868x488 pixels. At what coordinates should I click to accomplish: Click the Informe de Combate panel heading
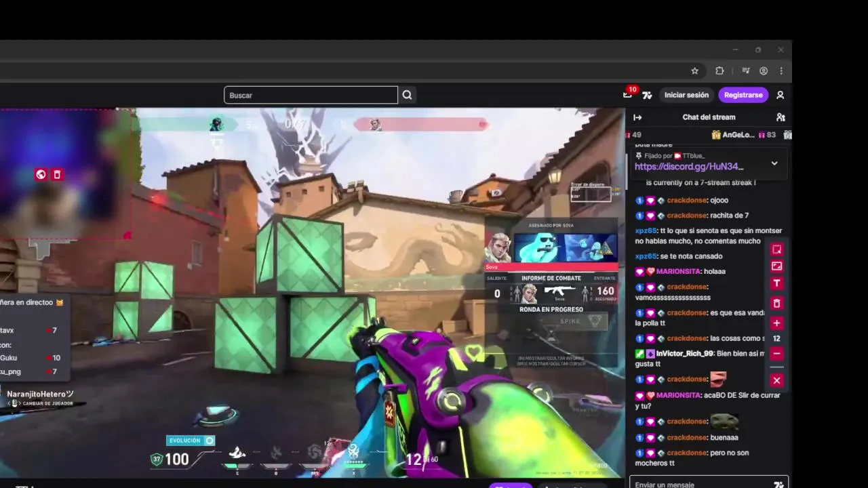(551, 278)
